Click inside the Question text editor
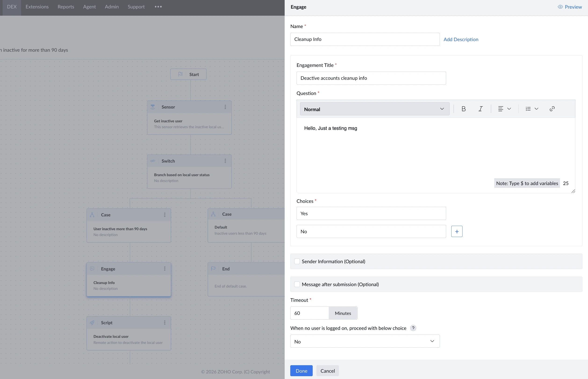The image size is (588, 379). click(x=436, y=155)
